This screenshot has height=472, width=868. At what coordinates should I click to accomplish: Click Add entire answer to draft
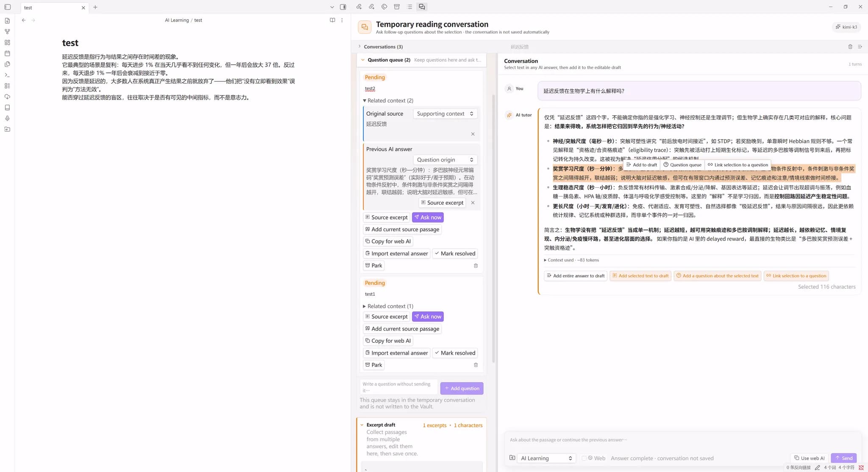click(576, 276)
